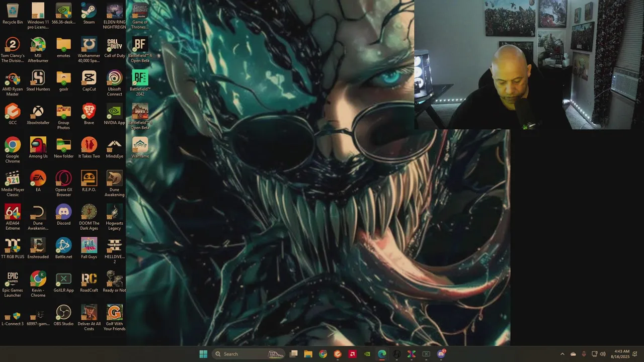
Task: Open Discord from the taskbar
Action: click(441, 354)
